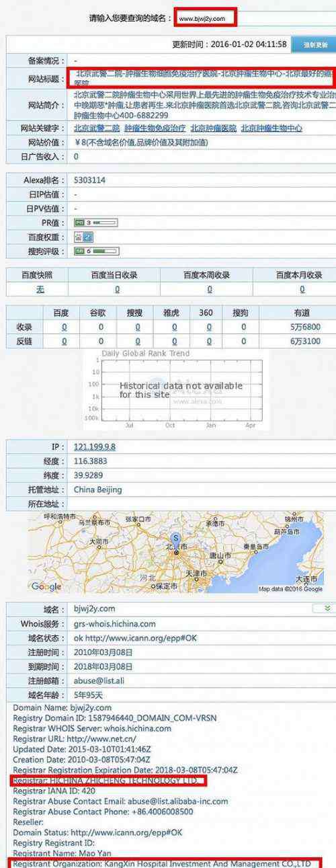
Task: Click the Alexa rank value 5303114
Action: click(x=89, y=180)
